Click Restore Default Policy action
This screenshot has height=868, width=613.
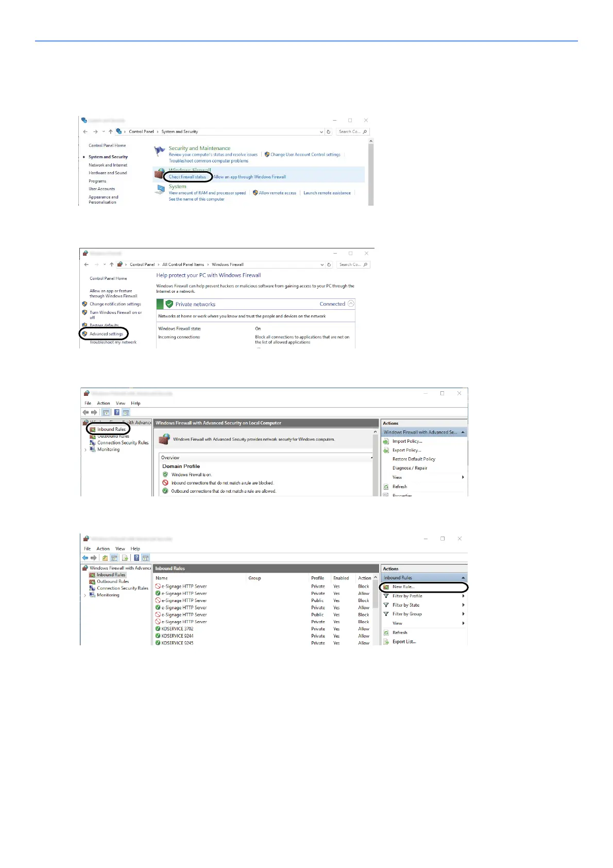[x=414, y=459]
